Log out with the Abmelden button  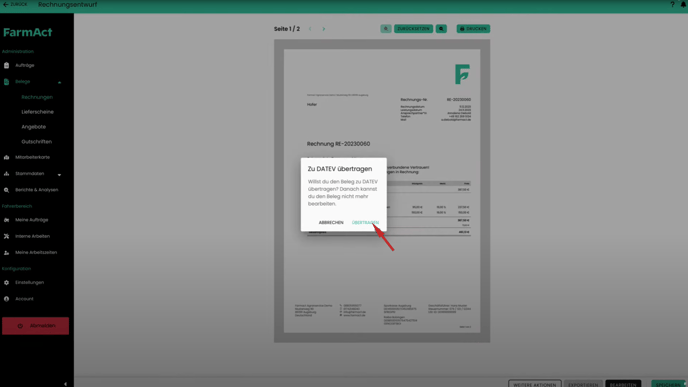(35, 326)
